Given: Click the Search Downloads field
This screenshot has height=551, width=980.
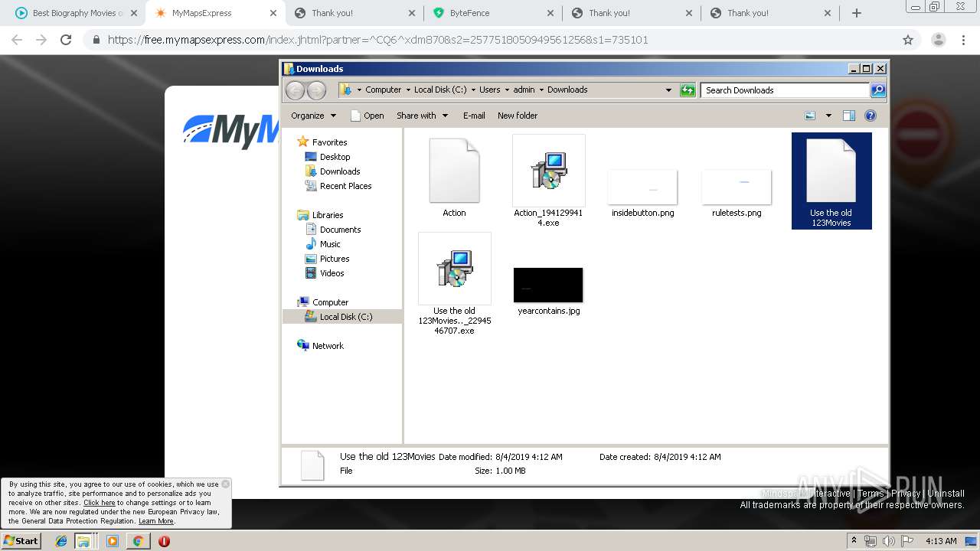Looking at the screenshot, I should point(785,90).
